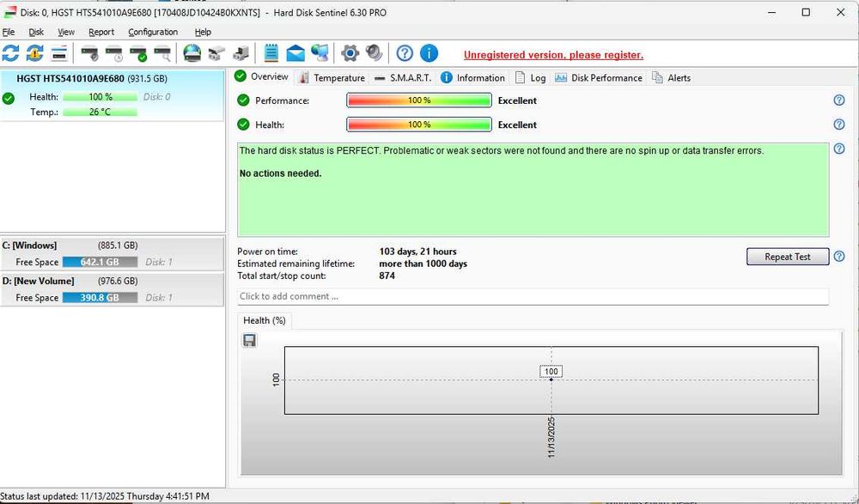Open the View menu
This screenshot has width=859, height=504.
click(x=66, y=32)
